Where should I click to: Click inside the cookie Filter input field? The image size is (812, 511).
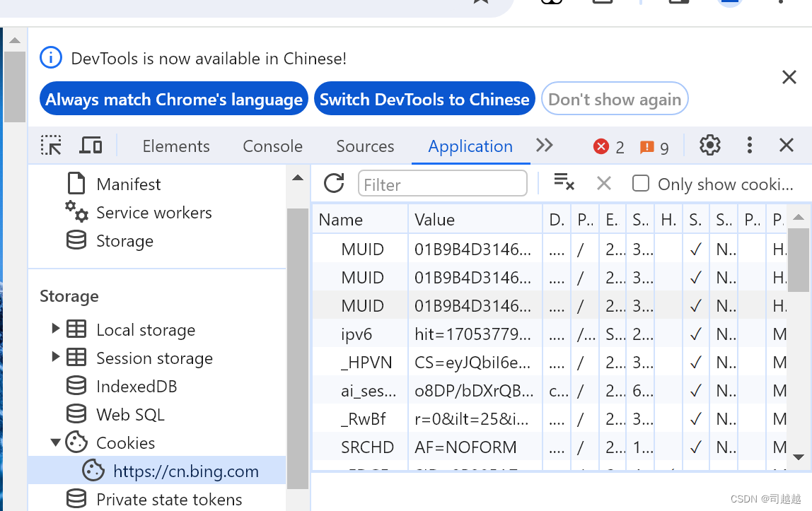click(x=442, y=183)
